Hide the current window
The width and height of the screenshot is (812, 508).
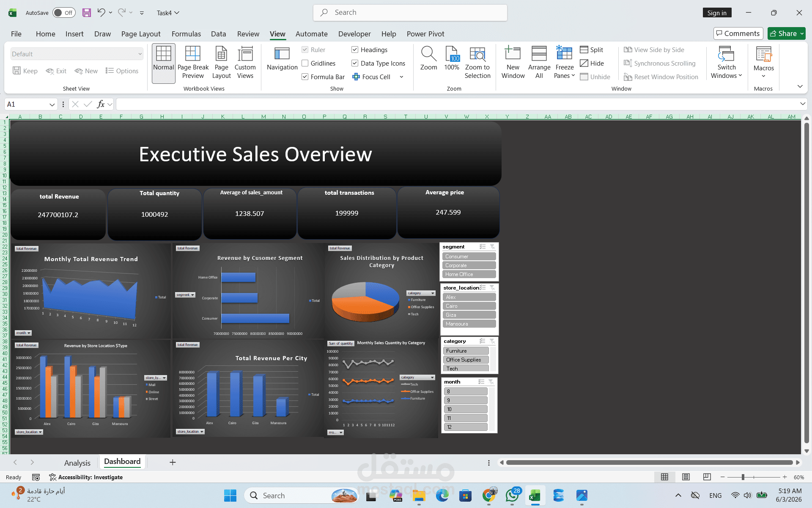(x=592, y=63)
